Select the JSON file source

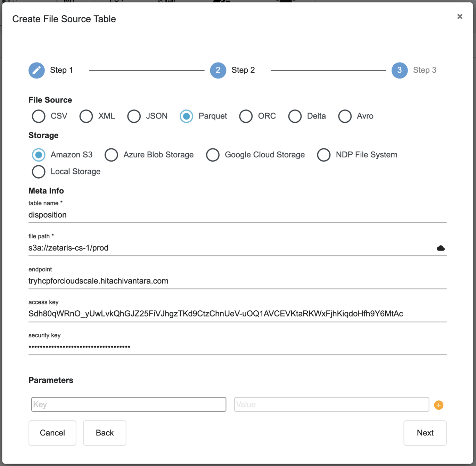[134, 116]
